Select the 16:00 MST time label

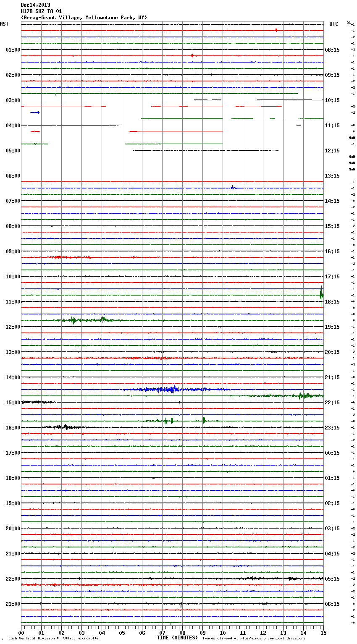tap(13, 428)
